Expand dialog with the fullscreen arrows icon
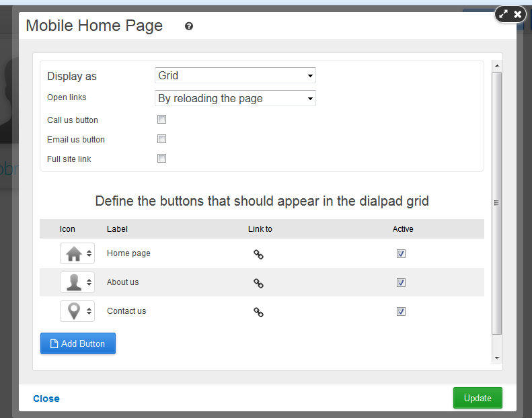 (504, 14)
